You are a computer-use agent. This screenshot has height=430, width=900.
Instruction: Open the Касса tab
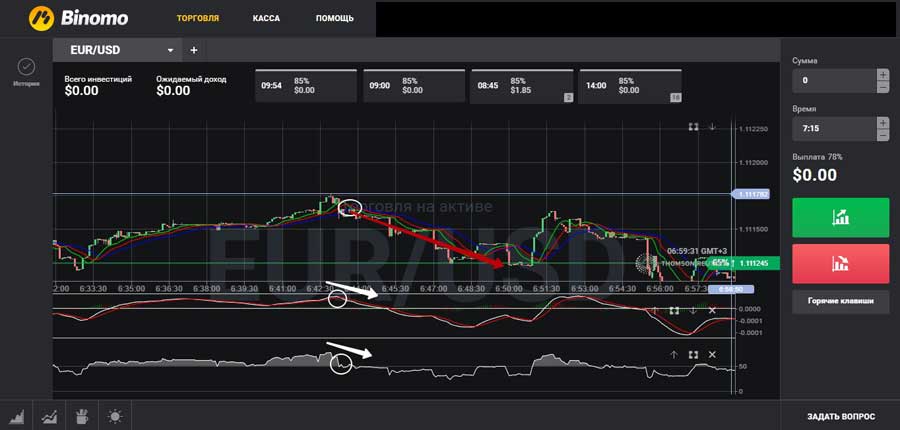pyautogui.click(x=266, y=18)
